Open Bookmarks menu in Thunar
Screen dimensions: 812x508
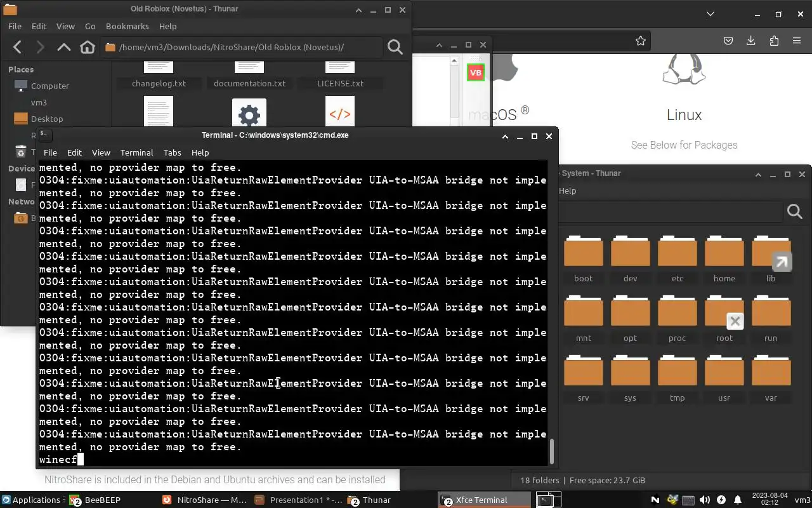[x=127, y=26]
